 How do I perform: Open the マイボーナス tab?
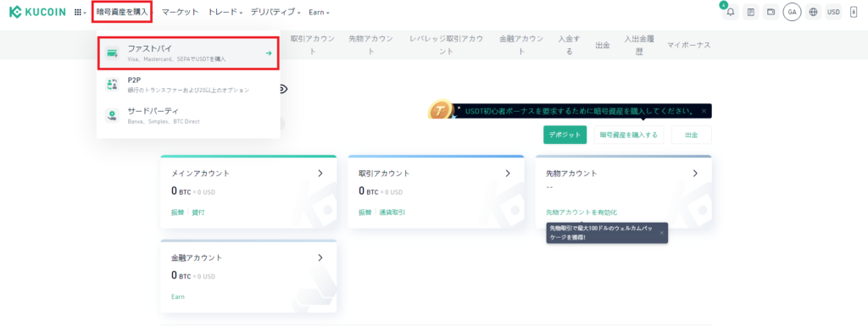pos(688,45)
